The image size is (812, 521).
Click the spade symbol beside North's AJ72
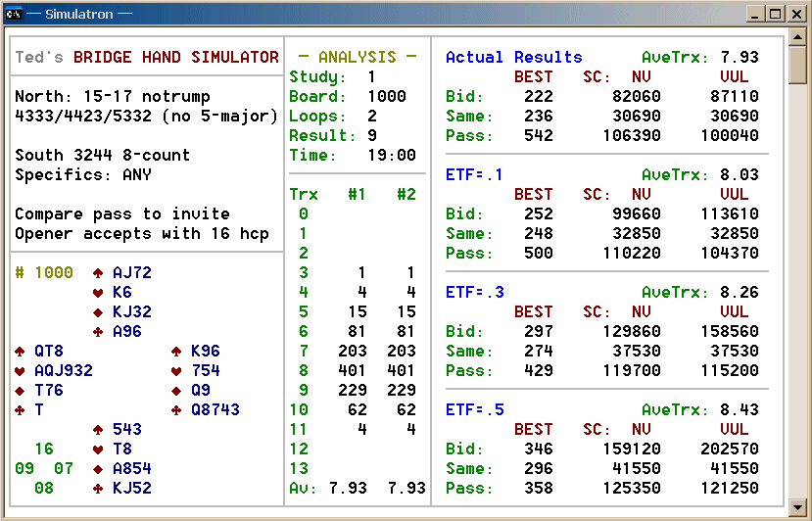point(98,273)
